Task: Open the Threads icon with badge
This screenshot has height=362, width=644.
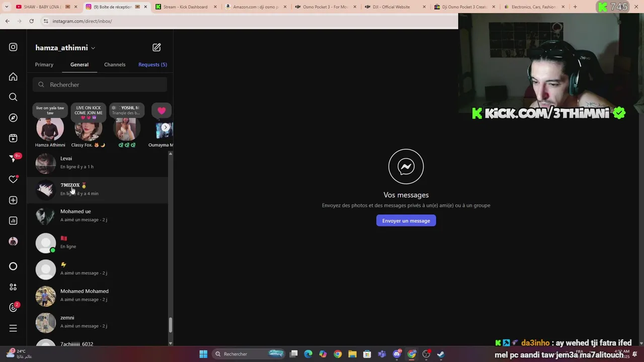Action: tap(14, 307)
